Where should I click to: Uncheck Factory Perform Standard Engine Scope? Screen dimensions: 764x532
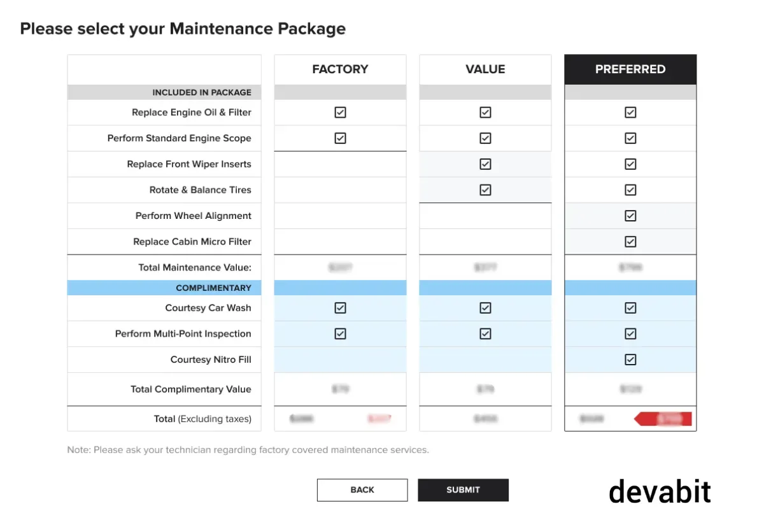340,138
